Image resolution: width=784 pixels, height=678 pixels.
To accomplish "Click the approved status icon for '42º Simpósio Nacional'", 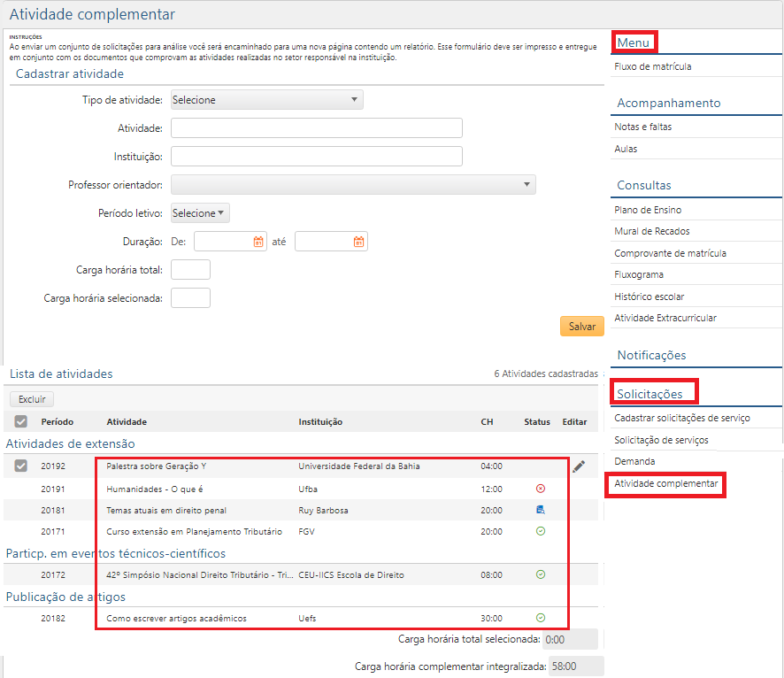I will click(541, 574).
